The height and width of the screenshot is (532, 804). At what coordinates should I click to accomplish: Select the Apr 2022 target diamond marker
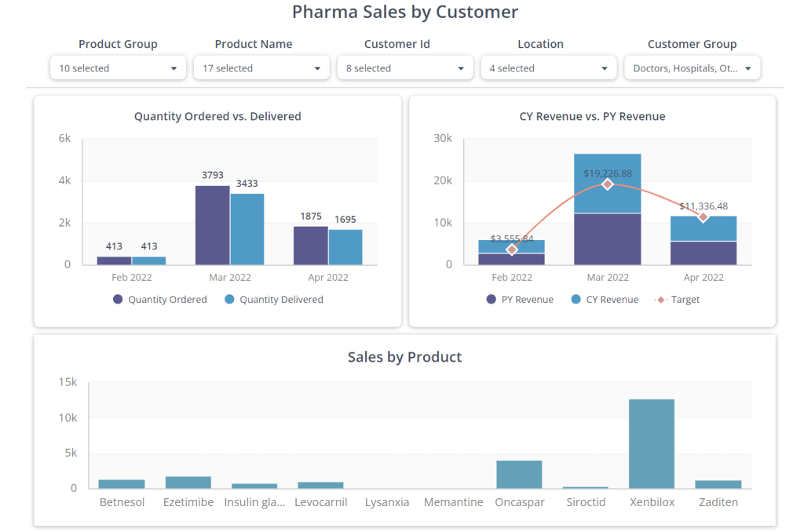703,217
